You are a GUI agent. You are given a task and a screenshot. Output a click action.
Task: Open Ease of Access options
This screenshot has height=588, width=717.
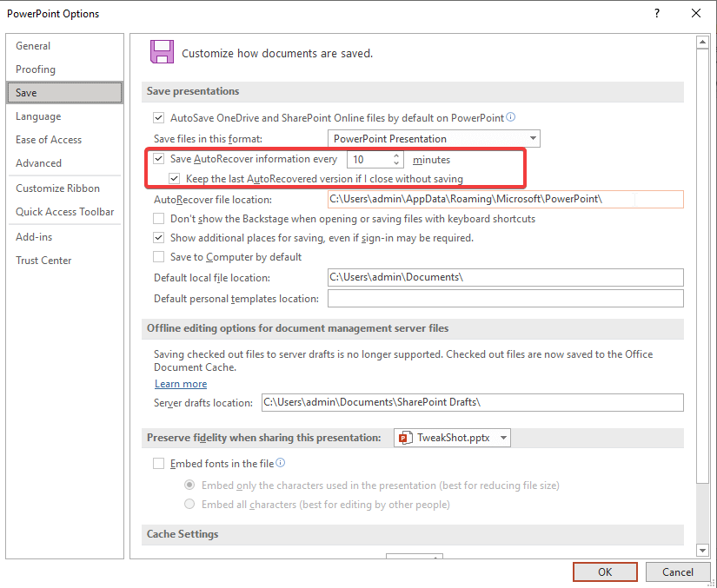(64, 140)
